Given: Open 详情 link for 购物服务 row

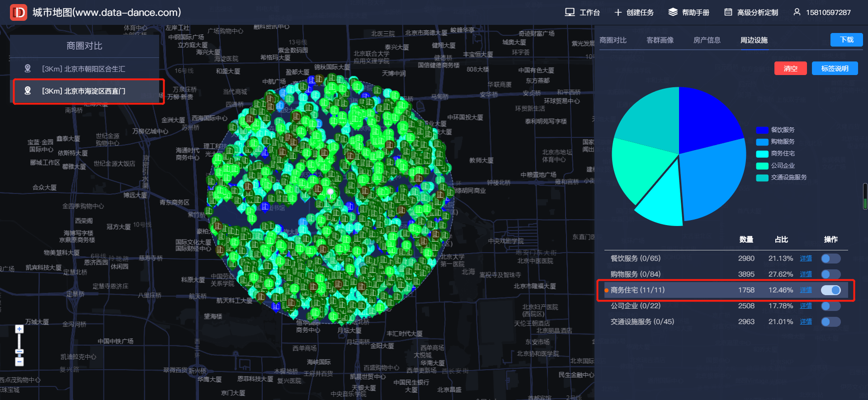Looking at the screenshot, I should 806,274.
